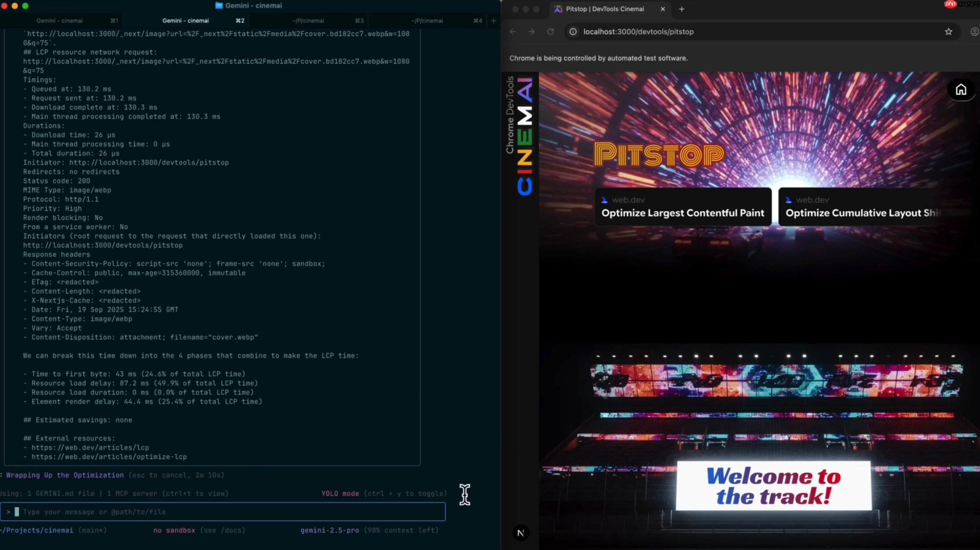Click the web.dev logo on the LCP card
The image size is (980, 550).
[605, 200]
